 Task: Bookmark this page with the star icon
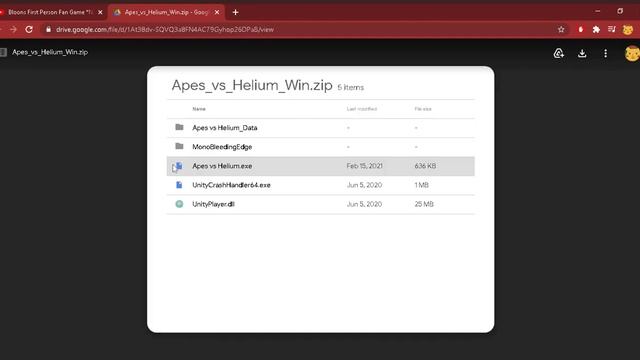pos(561,29)
